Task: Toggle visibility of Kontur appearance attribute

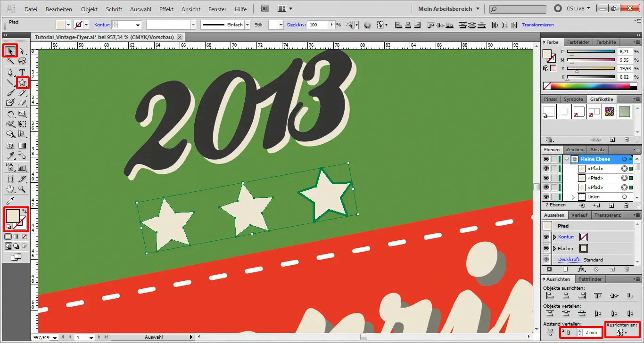Action: click(546, 237)
